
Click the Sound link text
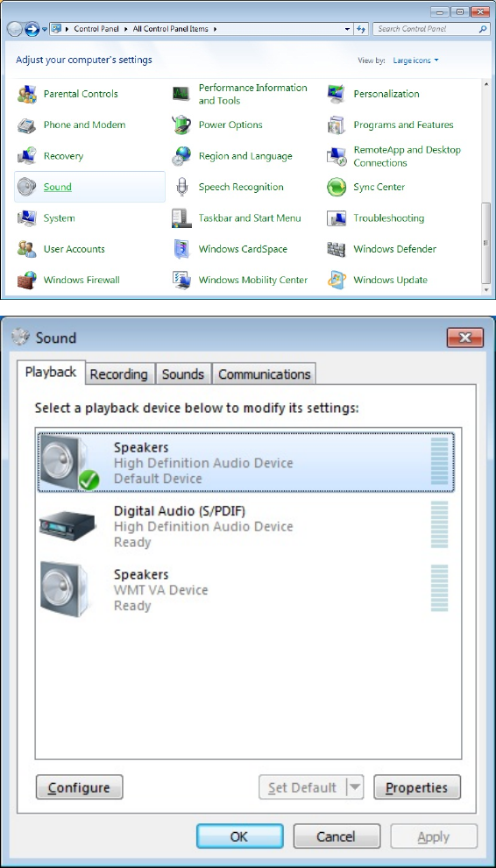pos(58,187)
